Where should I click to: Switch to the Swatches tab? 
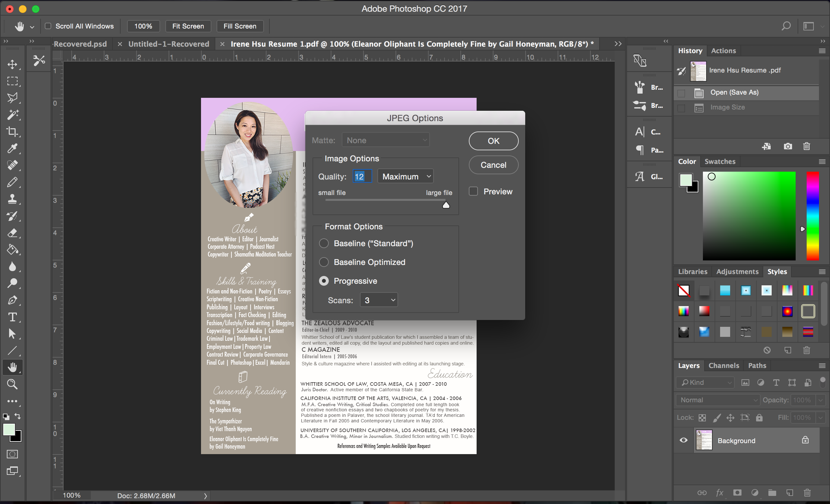pyautogui.click(x=720, y=162)
